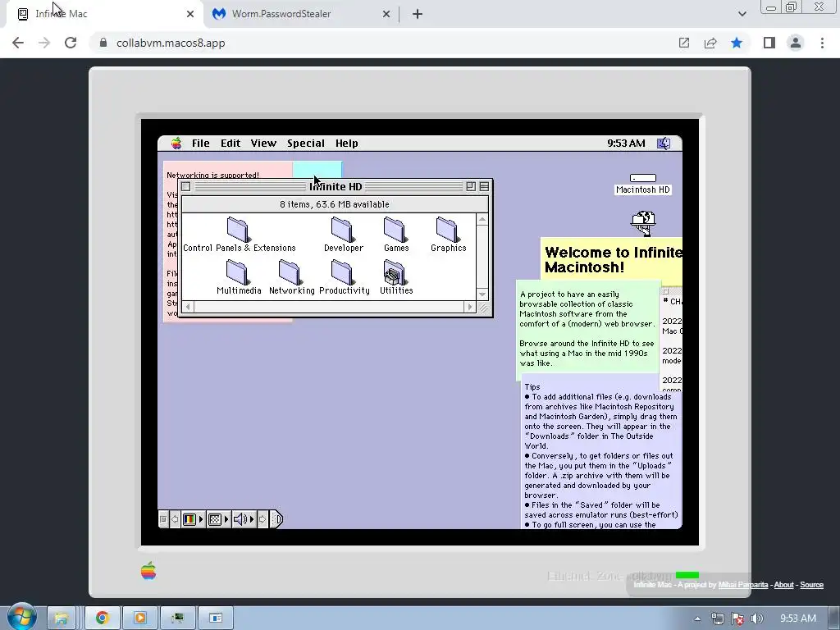Select the Multimedia folder icon
The width and height of the screenshot is (840, 630).
pos(239,277)
